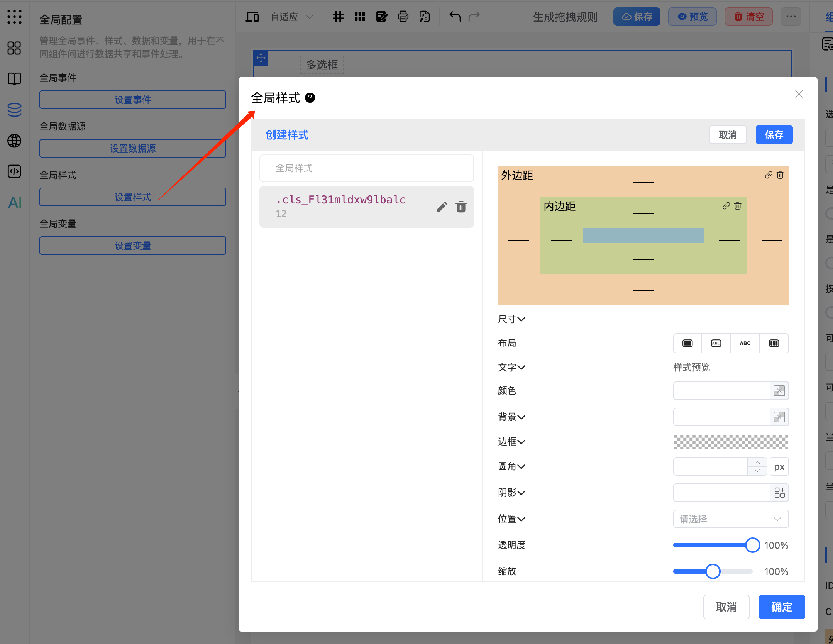Delete the .cls_Fl31mldxw9lbalc style entry
This screenshot has height=644, width=833.
[461, 207]
